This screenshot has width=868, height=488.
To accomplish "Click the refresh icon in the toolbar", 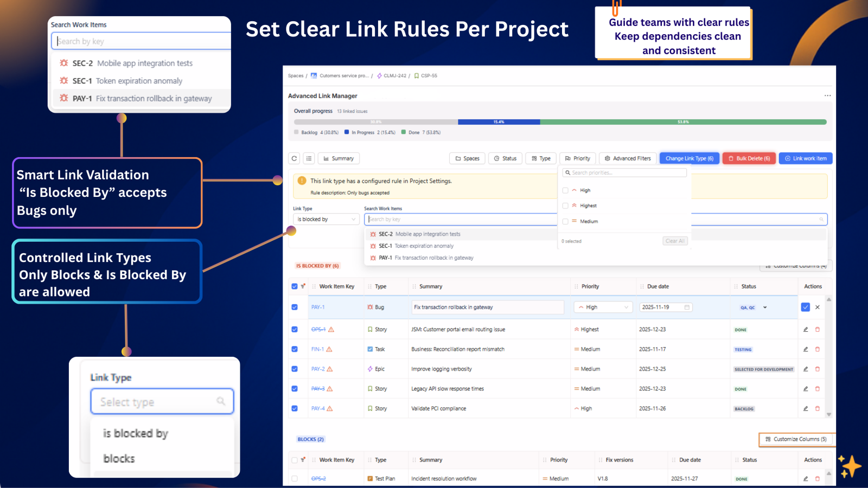I will click(294, 158).
